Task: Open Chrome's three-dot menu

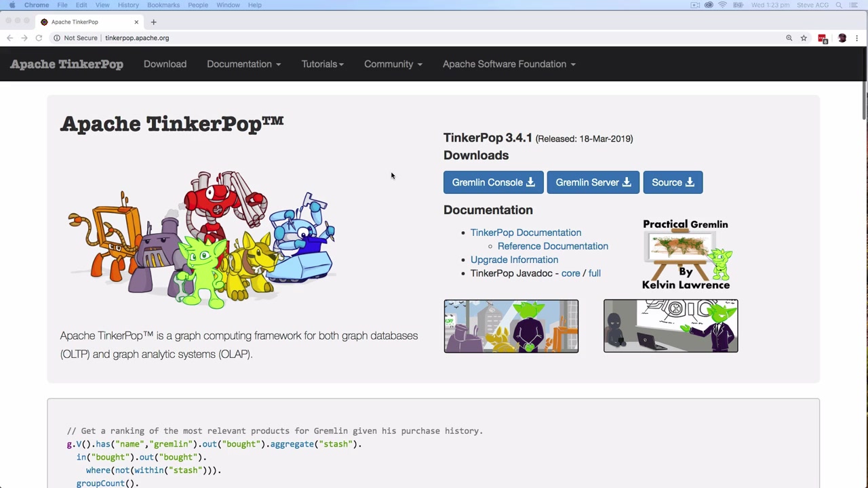Action: pos(856,38)
